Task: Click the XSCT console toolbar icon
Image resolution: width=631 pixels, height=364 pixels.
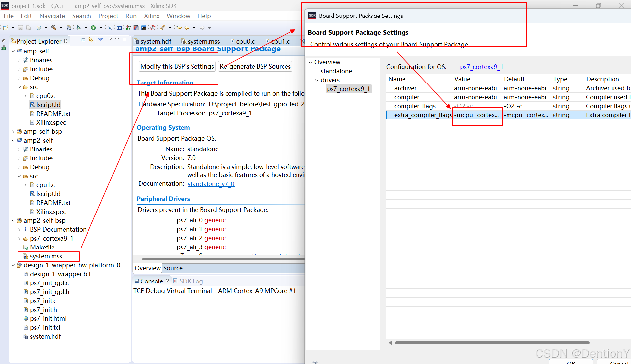Action: tap(144, 28)
